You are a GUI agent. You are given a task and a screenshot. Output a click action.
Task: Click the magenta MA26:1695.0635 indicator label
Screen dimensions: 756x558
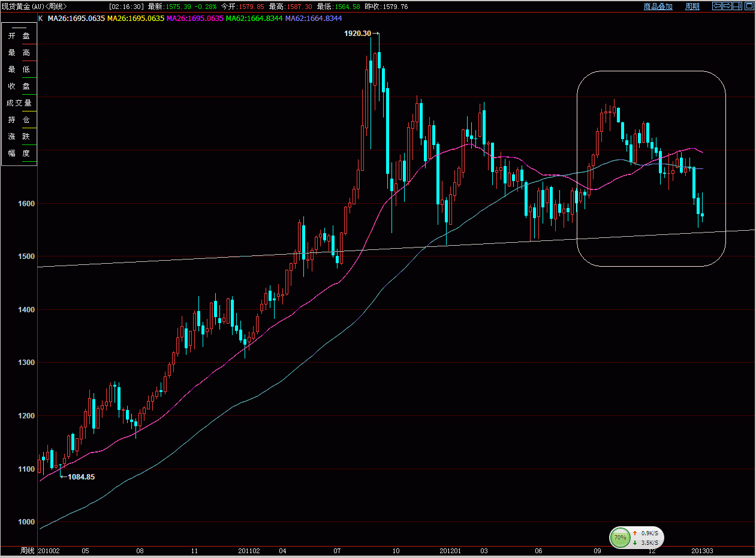point(195,19)
